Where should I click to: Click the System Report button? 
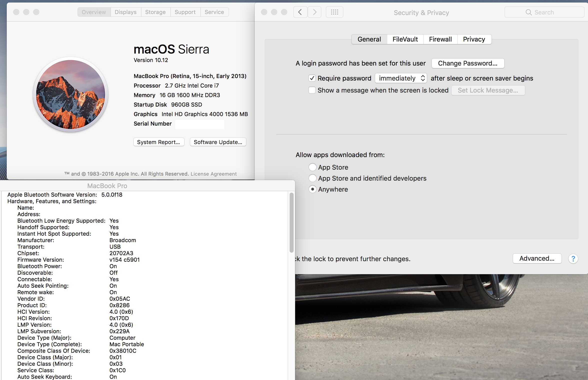click(x=159, y=142)
